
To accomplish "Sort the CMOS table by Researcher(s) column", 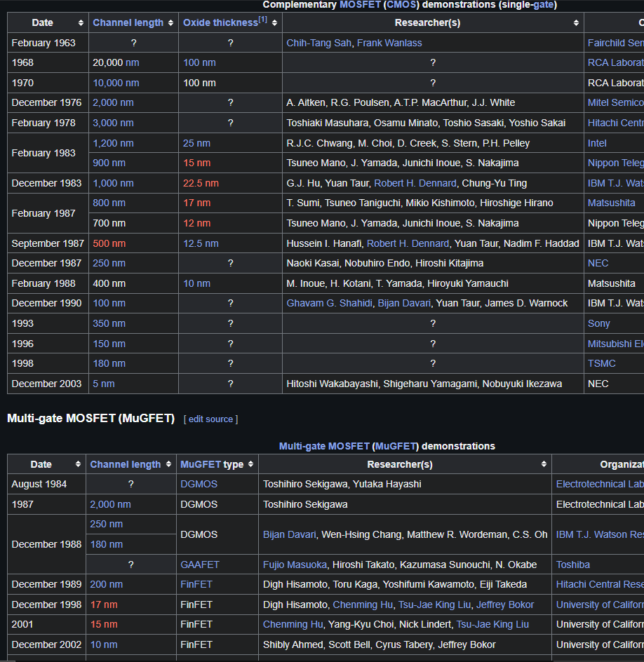I will coord(575,23).
